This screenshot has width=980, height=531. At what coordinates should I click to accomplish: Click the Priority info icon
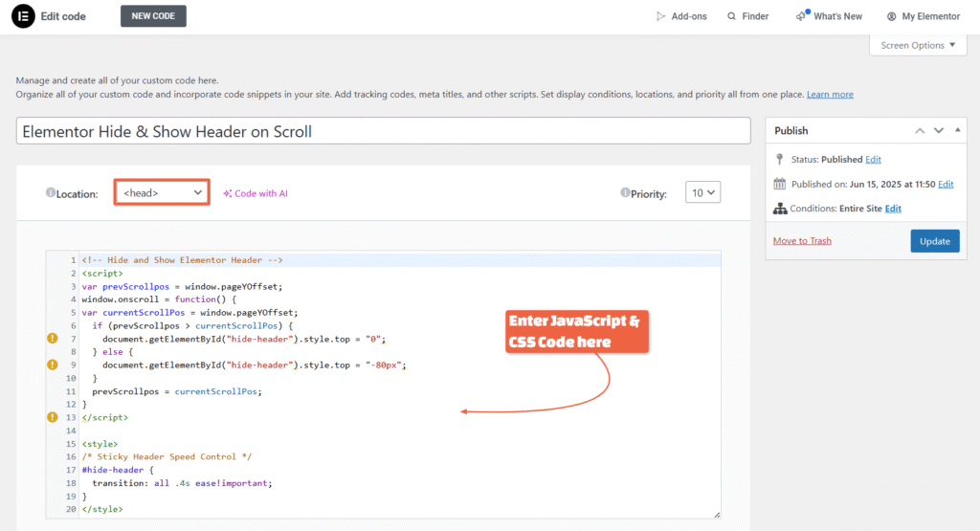624,192
